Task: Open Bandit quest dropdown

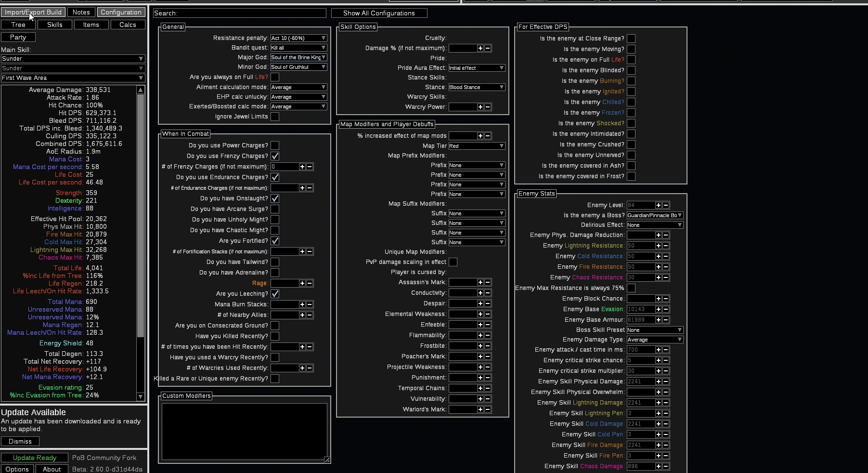Action: [298, 48]
